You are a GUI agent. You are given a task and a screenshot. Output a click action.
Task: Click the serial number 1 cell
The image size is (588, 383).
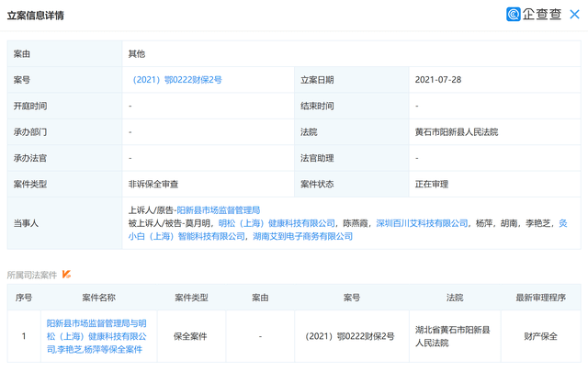tap(24, 336)
